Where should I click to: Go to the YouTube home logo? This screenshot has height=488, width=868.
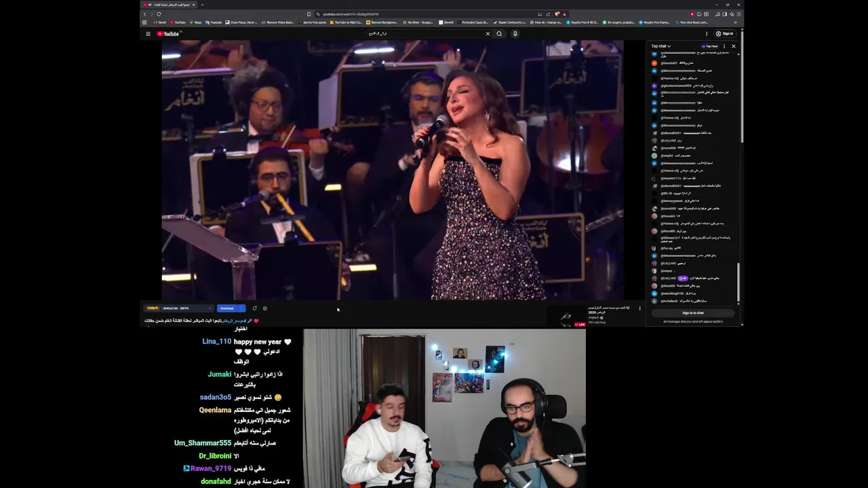167,33
